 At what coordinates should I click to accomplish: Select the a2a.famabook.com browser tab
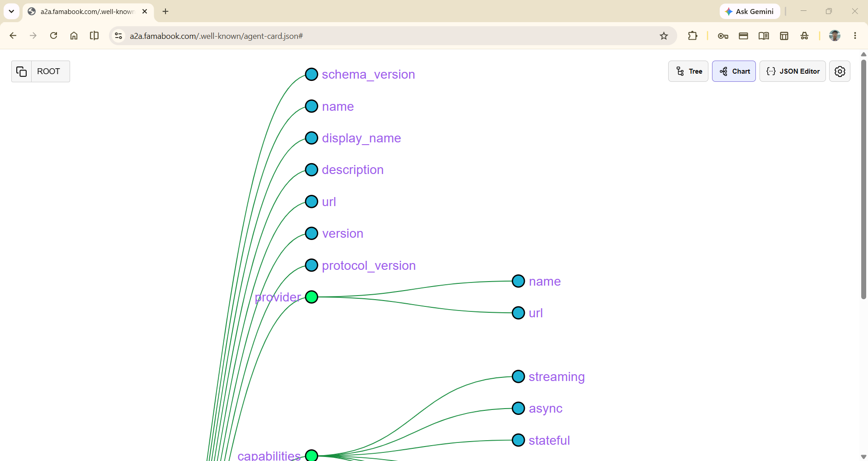(x=88, y=12)
